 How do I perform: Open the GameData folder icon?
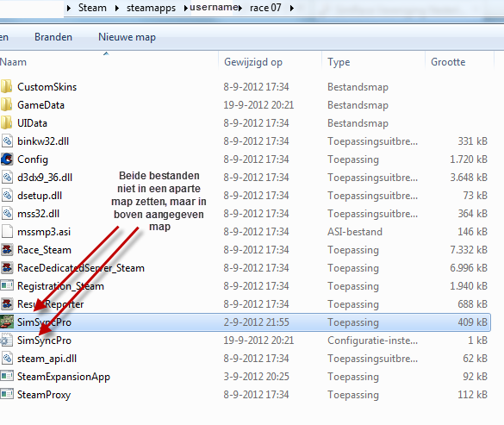click(x=6, y=105)
